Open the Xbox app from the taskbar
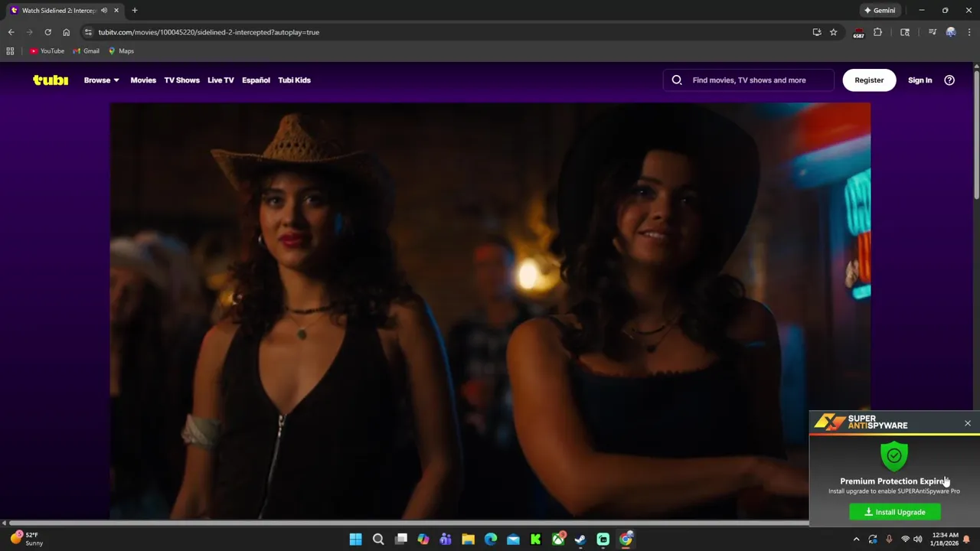The width and height of the screenshot is (980, 551). click(558, 540)
